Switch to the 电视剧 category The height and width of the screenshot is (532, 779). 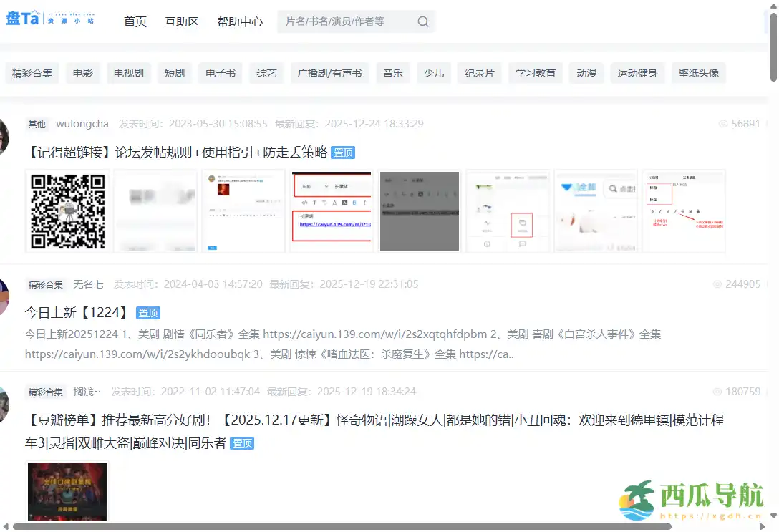point(128,72)
